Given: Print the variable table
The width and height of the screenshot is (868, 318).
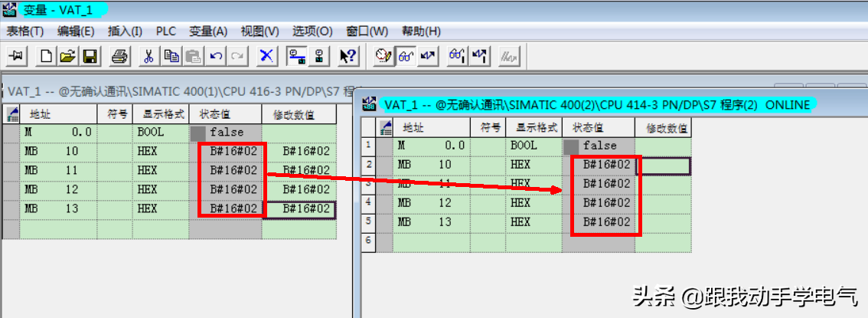Looking at the screenshot, I should [x=119, y=56].
